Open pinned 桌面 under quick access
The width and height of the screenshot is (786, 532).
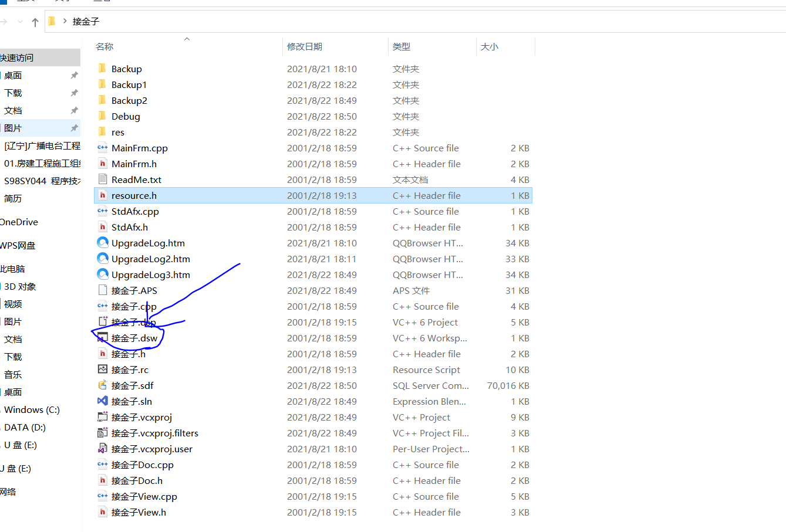click(x=13, y=75)
